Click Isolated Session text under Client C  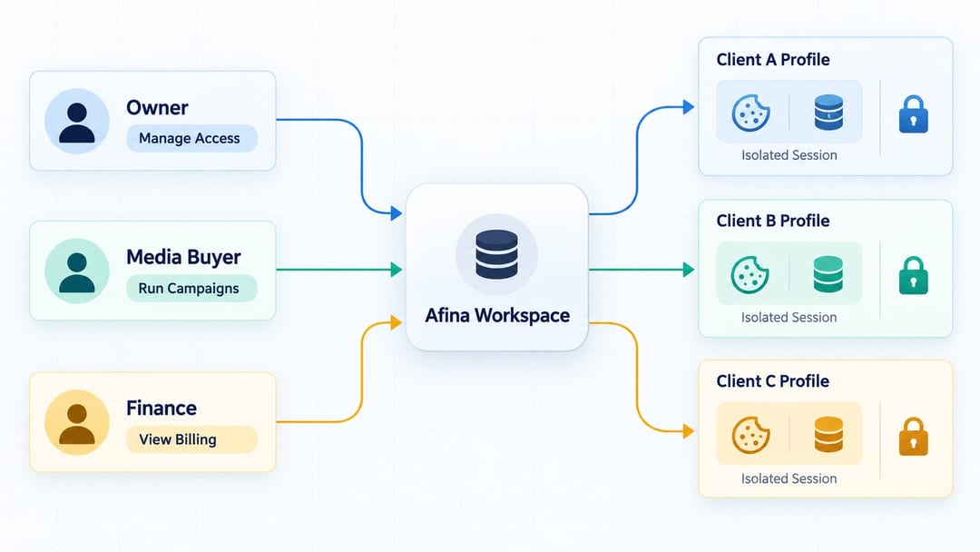(789, 478)
